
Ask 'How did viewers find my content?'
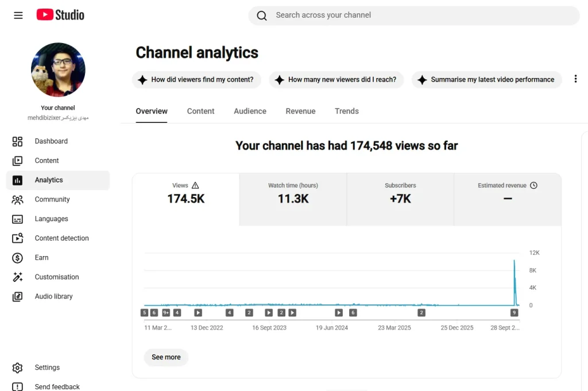click(196, 80)
